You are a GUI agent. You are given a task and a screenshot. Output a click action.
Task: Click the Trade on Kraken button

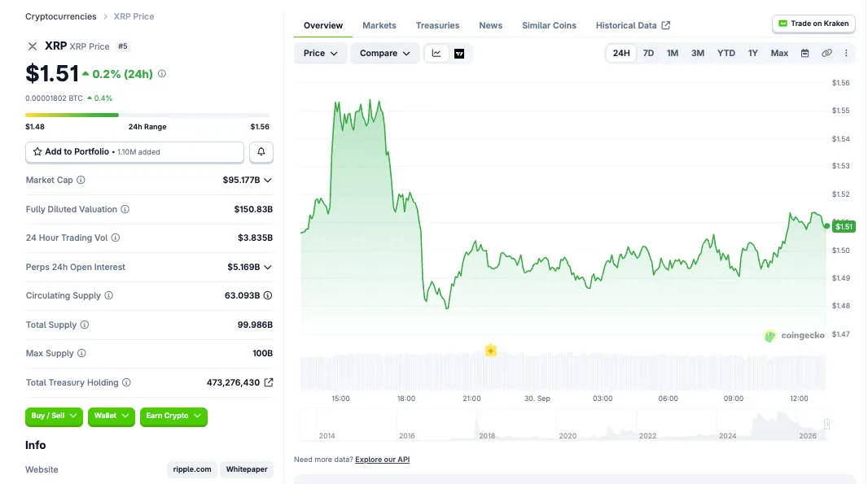pos(813,24)
